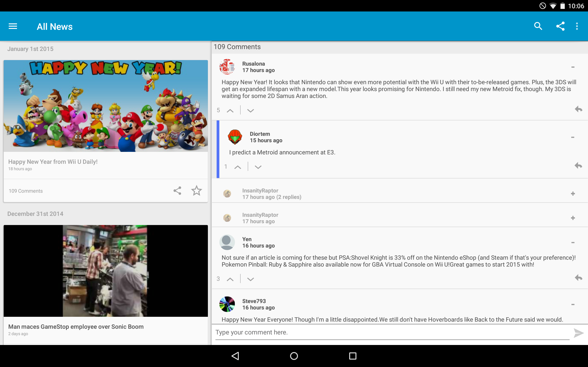Open Man maces GameStop employee article

(x=76, y=327)
